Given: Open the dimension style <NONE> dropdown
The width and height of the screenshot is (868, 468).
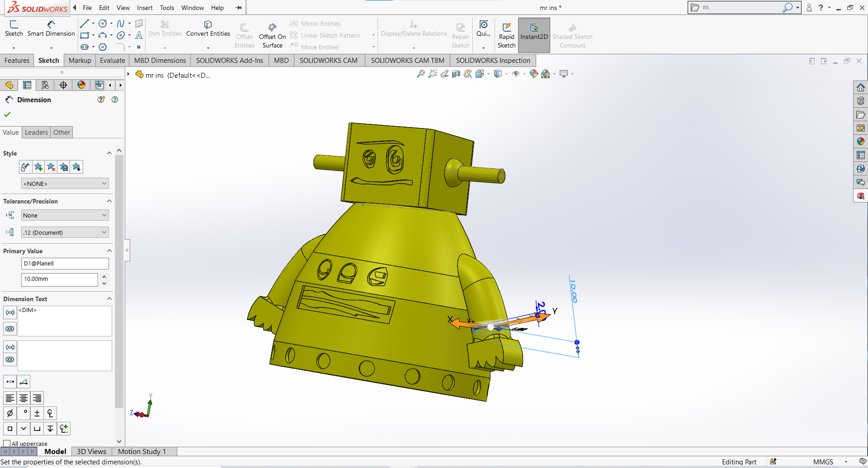Looking at the screenshot, I should pyautogui.click(x=65, y=183).
